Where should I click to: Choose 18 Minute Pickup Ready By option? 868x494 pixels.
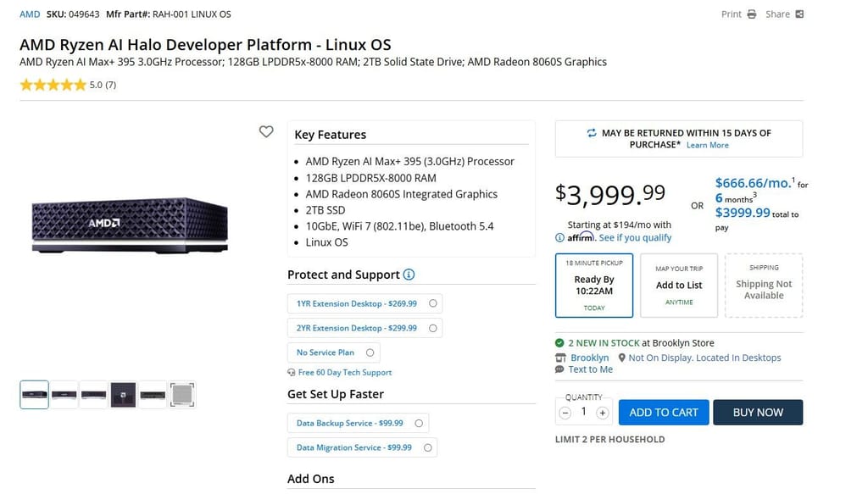[x=594, y=286]
